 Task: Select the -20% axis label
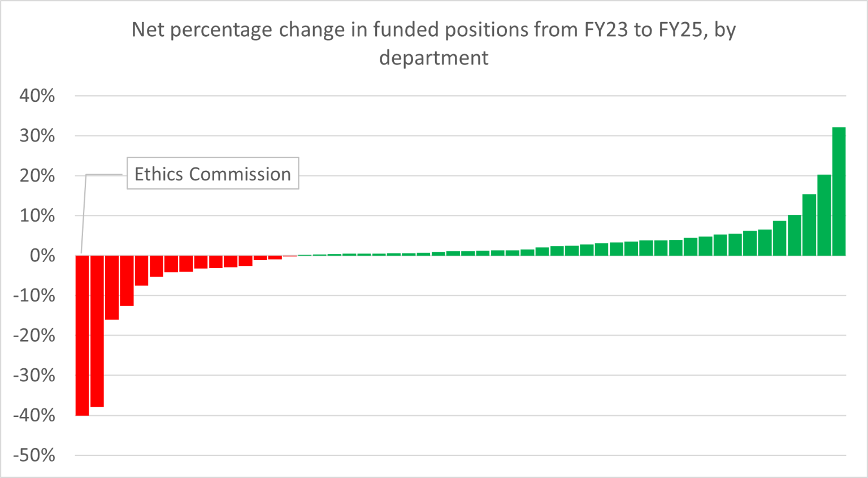[34, 335]
